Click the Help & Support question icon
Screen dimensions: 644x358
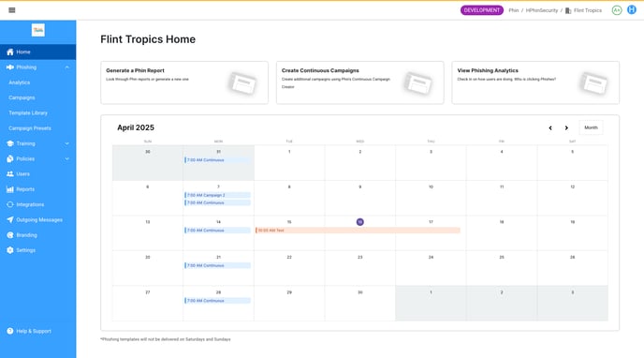[10, 331]
